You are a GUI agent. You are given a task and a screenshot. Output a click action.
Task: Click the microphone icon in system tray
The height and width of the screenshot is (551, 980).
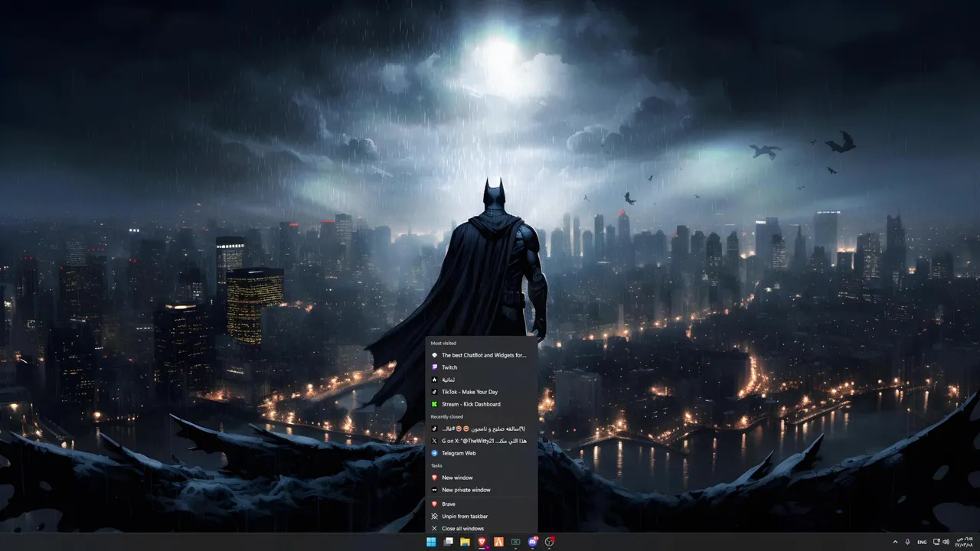coord(908,542)
